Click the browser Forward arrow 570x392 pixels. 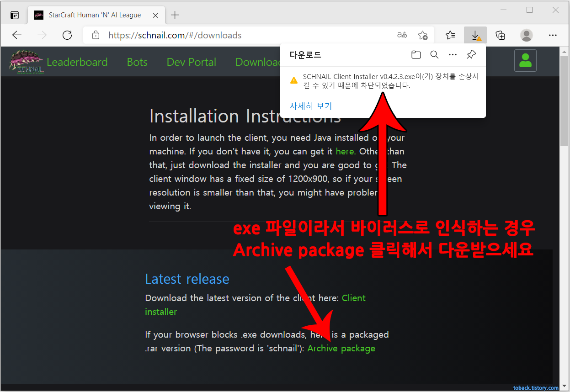[x=42, y=35]
